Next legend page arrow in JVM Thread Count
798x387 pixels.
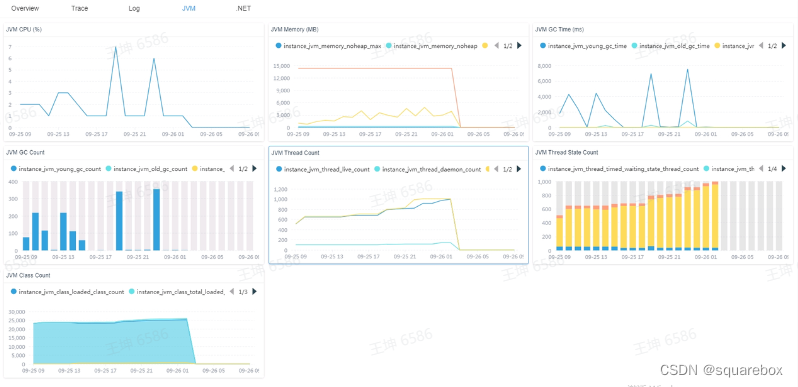click(x=519, y=169)
